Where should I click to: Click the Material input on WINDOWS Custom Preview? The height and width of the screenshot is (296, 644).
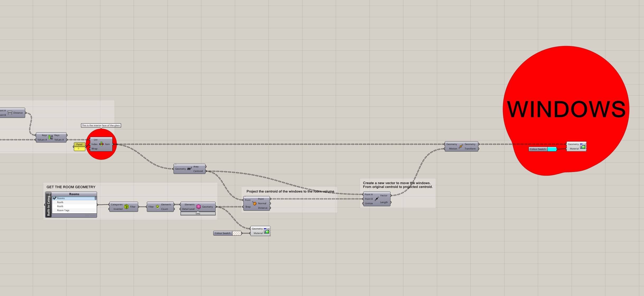[574, 149]
